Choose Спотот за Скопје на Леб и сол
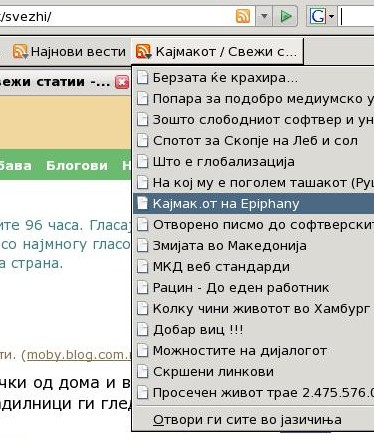 253,141
